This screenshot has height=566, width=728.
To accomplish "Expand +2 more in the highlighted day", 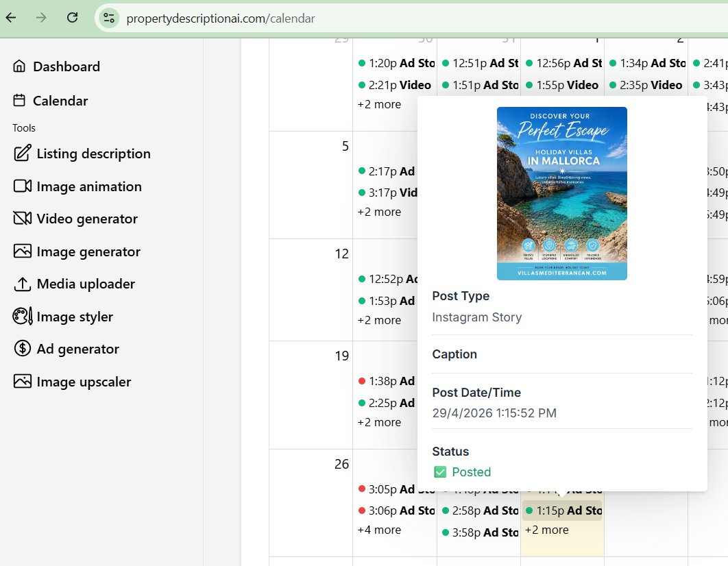I will pos(546,530).
